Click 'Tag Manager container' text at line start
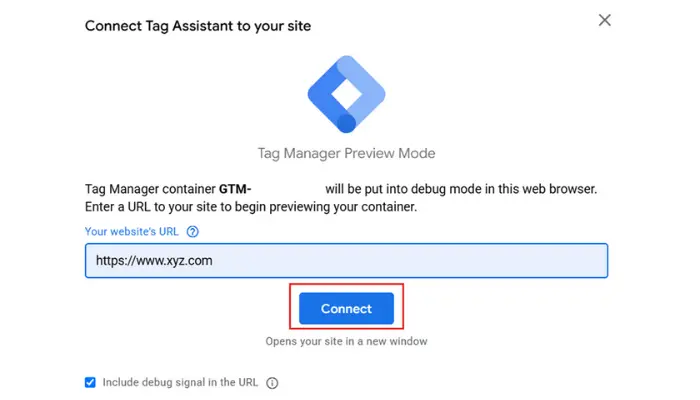 pyautogui.click(x=150, y=188)
